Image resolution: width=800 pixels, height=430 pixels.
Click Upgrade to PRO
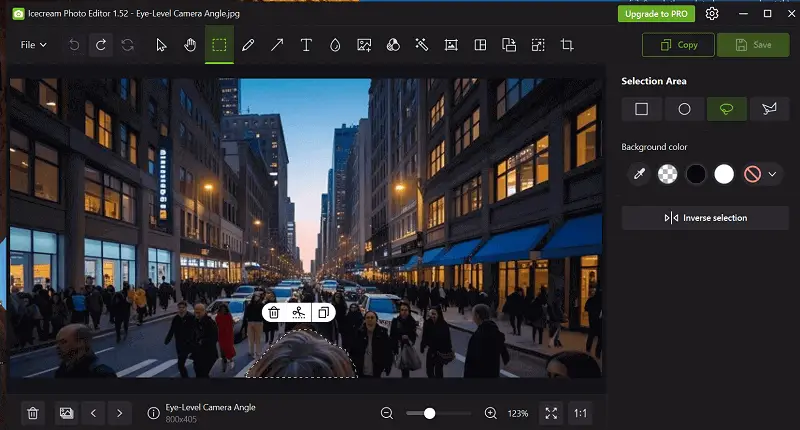[x=656, y=14]
